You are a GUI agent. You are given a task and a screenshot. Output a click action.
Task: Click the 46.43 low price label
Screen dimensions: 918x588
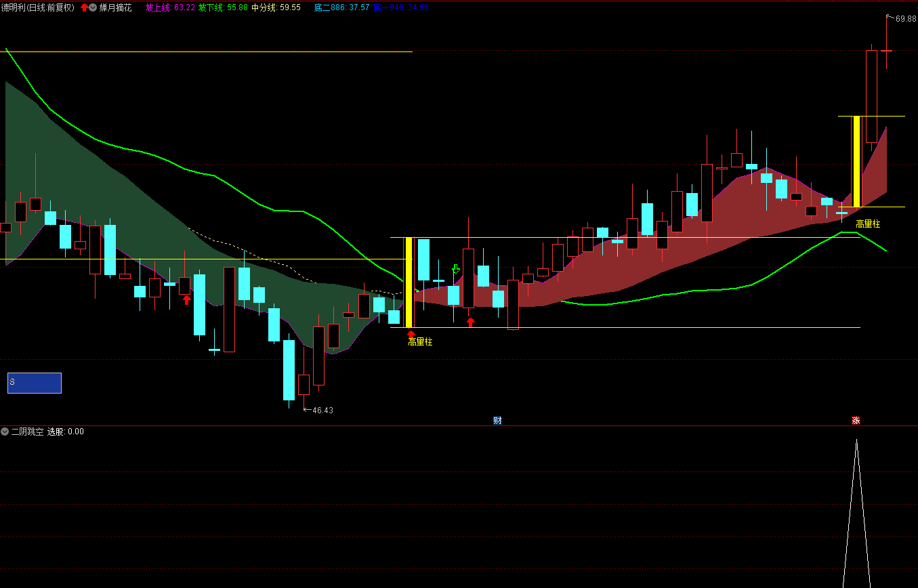[322, 411]
